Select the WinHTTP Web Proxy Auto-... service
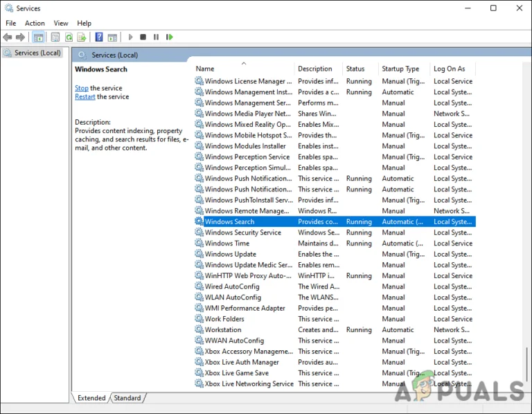532x414 pixels. click(335, 275)
